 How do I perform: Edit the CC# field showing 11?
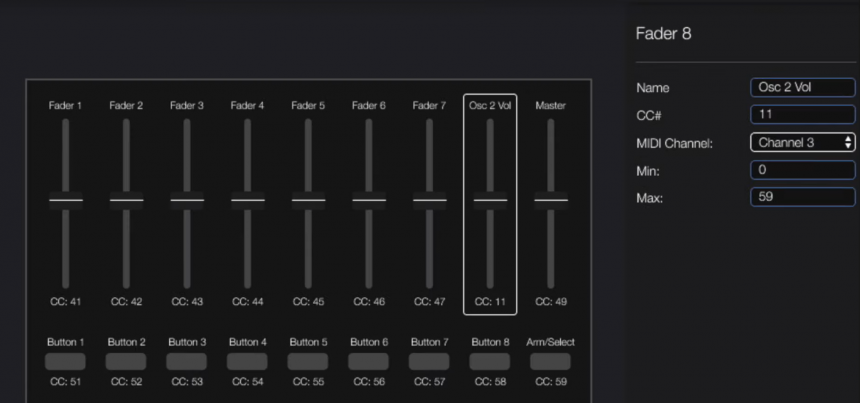click(x=802, y=115)
